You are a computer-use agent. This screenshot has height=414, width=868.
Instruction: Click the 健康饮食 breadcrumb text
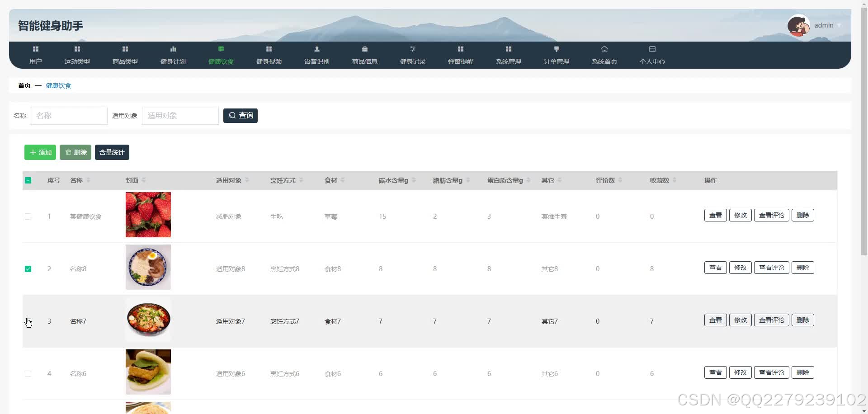58,85
